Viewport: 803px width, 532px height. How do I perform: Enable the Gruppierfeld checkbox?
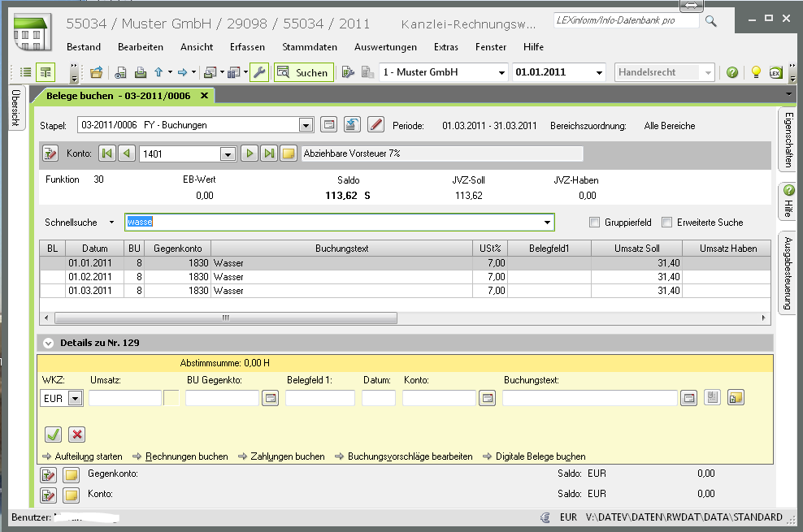pyautogui.click(x=595, y=222)
